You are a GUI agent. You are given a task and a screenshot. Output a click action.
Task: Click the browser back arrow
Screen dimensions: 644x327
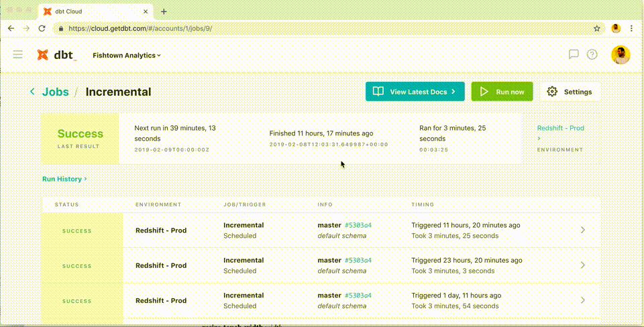click(11, 28)
